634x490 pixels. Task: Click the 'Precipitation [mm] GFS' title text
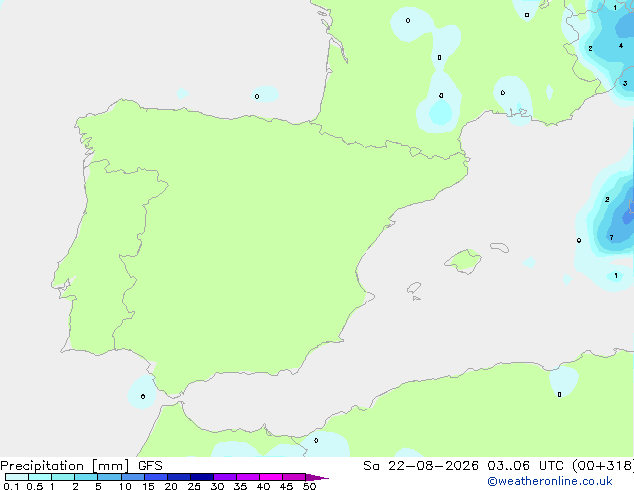tap(81, 466)
